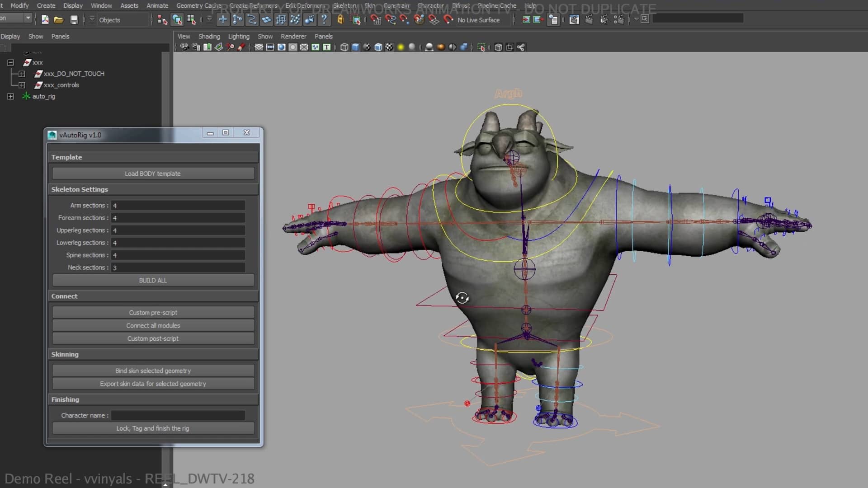
Task: Click the lock selection padlock icon
Action: point(340,19)
